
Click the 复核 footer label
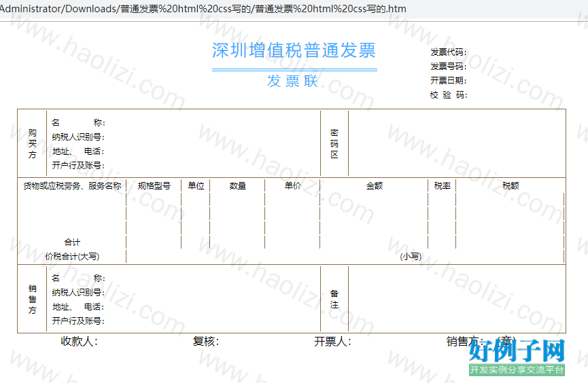coord(205,342)
